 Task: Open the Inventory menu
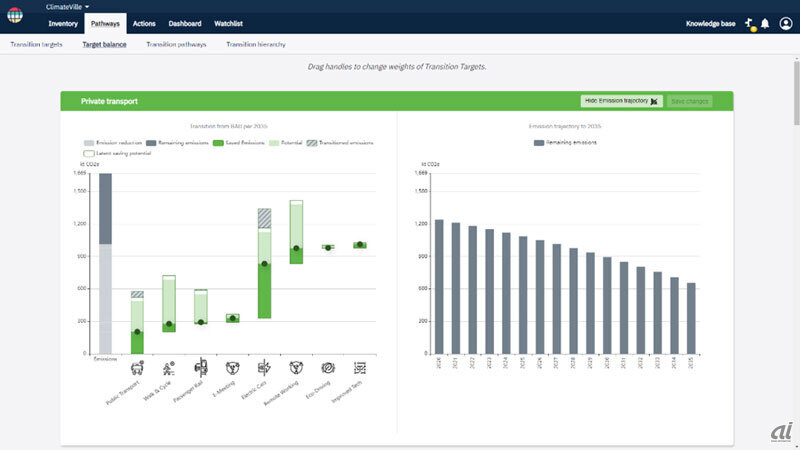(63, 24)
